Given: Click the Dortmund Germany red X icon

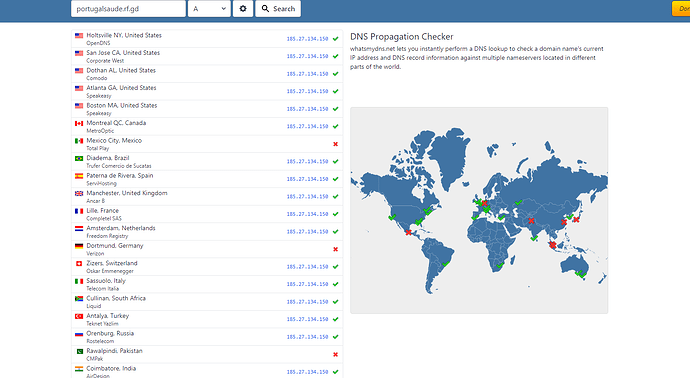Looking at the screenshot, I should tap(336, 249).
